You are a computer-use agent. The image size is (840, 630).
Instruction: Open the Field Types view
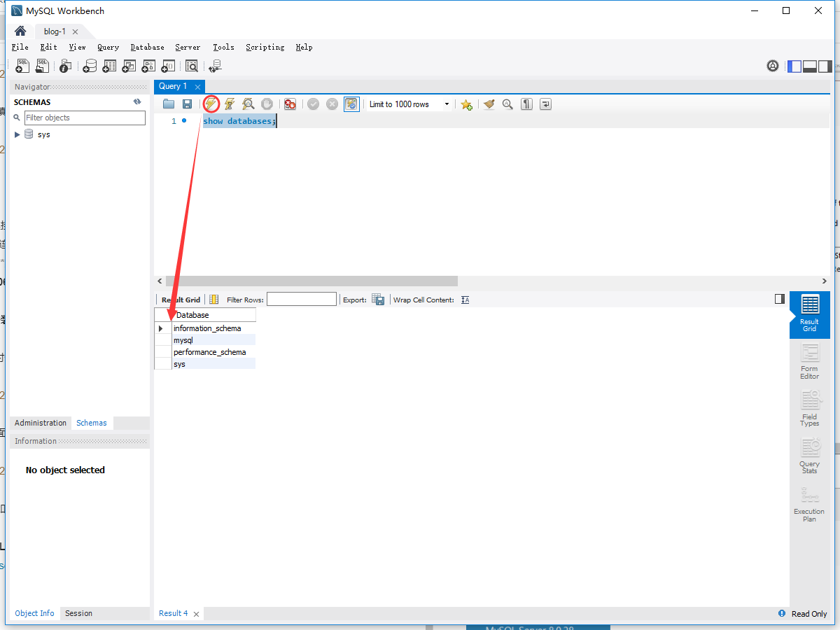tap(809, 409)
